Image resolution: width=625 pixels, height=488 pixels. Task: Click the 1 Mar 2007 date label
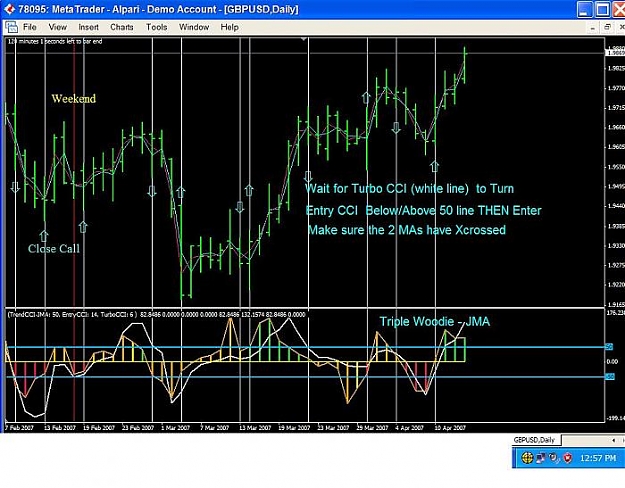coord(175,428)
